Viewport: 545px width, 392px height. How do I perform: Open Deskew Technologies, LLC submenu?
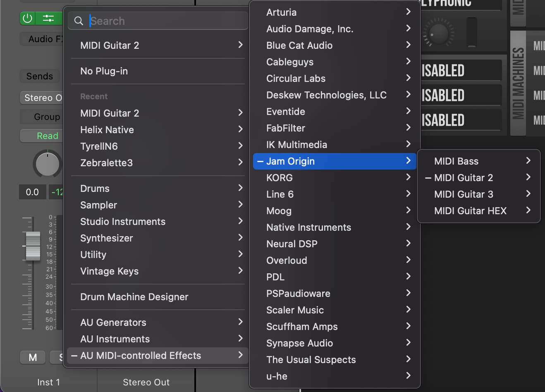click(x=335, y=95)
